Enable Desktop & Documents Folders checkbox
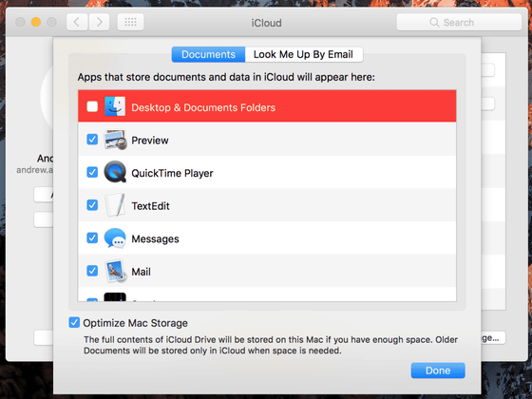 (92, 106)
